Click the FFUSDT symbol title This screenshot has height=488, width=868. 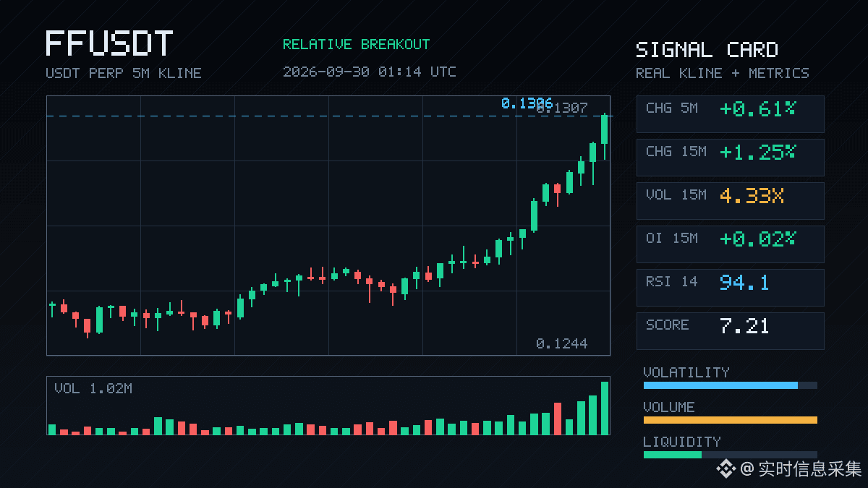[x=109, y=43]
